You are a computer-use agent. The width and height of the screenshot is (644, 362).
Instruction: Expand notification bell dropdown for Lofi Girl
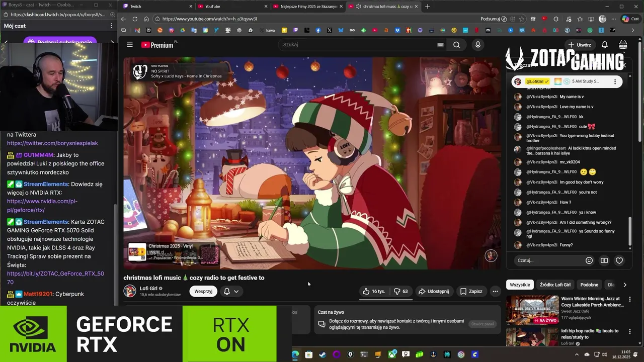(x=231, y=291)
